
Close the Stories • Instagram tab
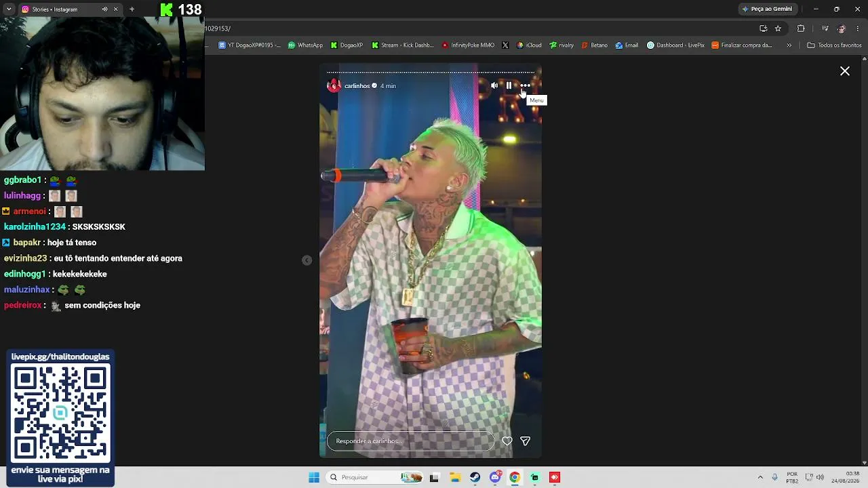coord(115,9)
